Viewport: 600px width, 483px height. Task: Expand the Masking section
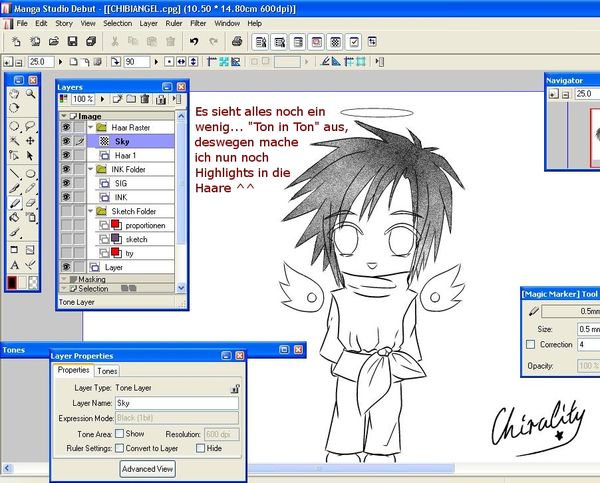point(64,279)
